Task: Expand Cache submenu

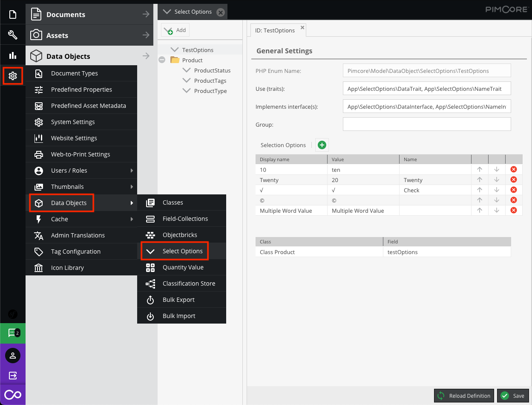Action: pyautogui.click(x=81, y=219)
